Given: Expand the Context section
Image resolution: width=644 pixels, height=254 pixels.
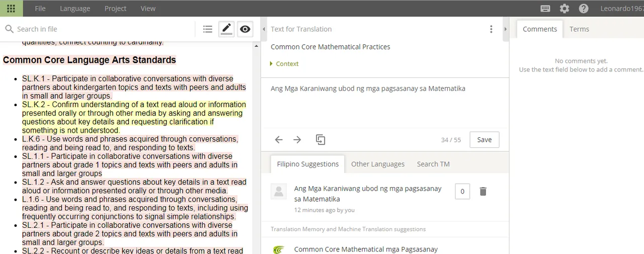Looking at the screenshot, I should click(x=284, y=64).
